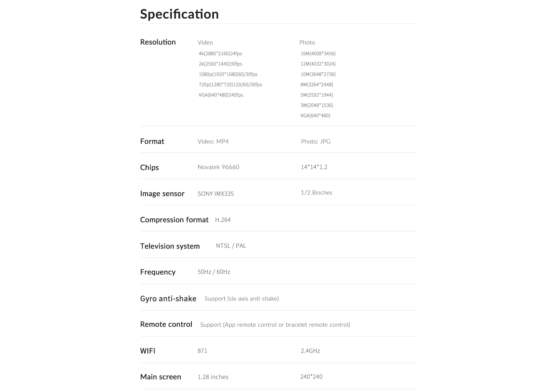Select the 16M(4608*3456) photo resolution
Viewport: 558px width, 392px height.
coord(318,54)
